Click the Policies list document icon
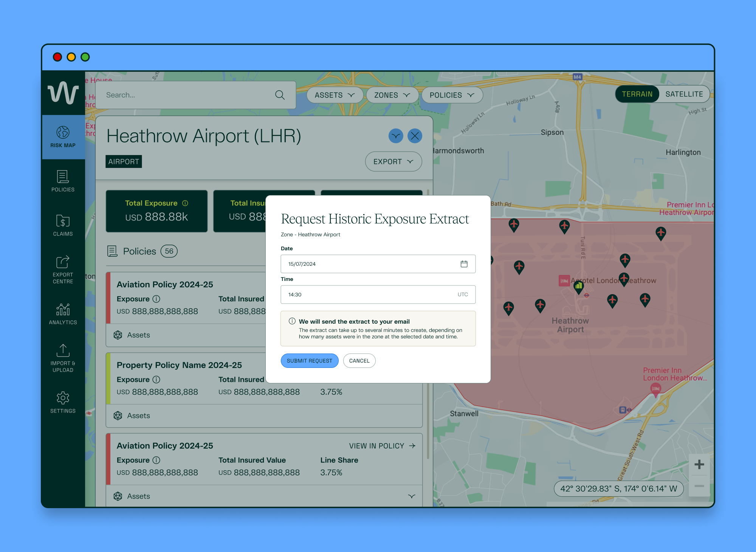The height and width of the screenshot is (552, 756). click(112, 251)
